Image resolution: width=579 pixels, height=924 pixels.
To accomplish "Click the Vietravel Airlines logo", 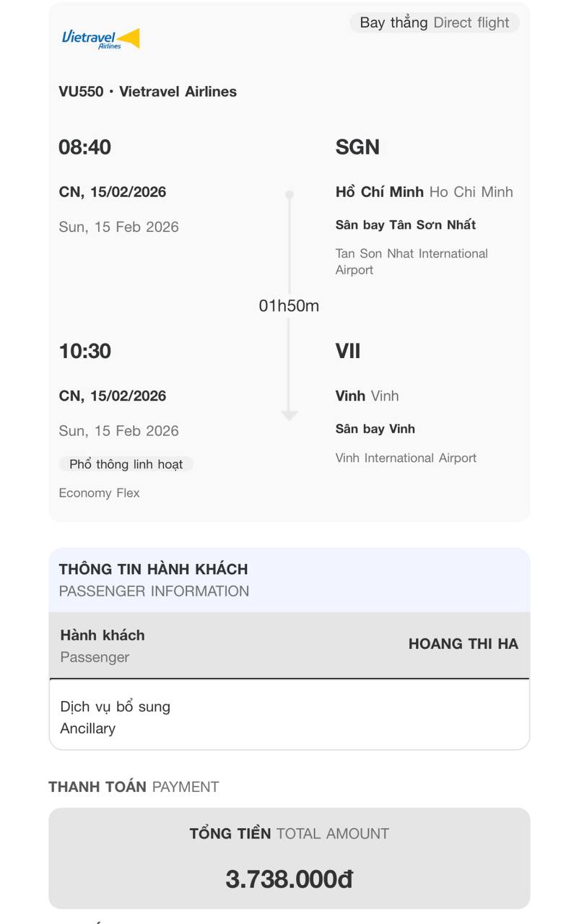I will pyautogui.click(x=100, y=38).
